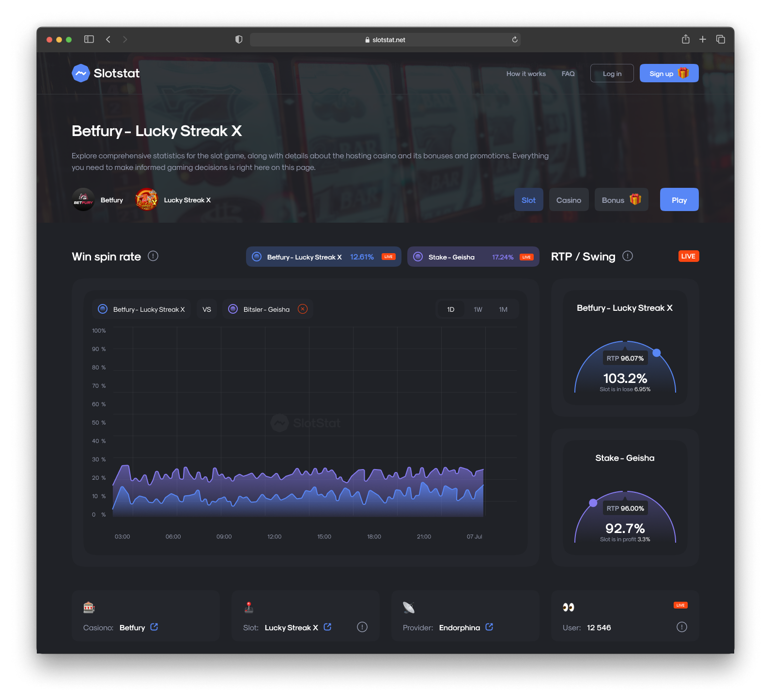Click the RTP 96.07% label
This screenshot has height=700, width=771.
coord(625,358)
